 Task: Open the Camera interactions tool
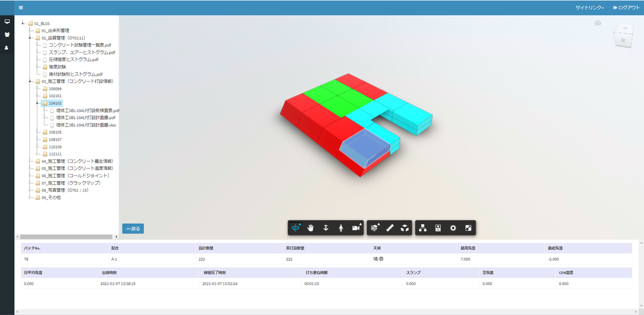click(356, 228)
